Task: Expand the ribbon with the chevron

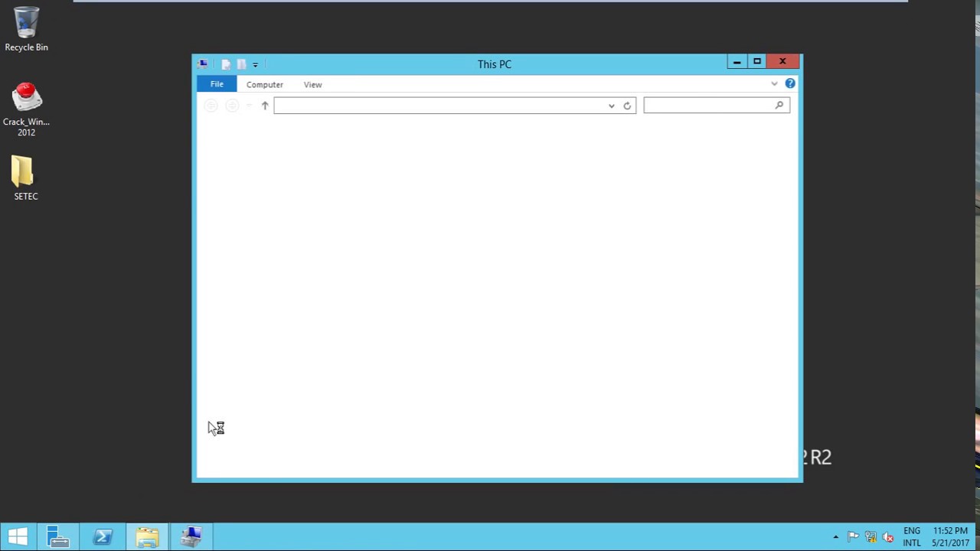Action: pyautogui.click(x=774, y=84)
